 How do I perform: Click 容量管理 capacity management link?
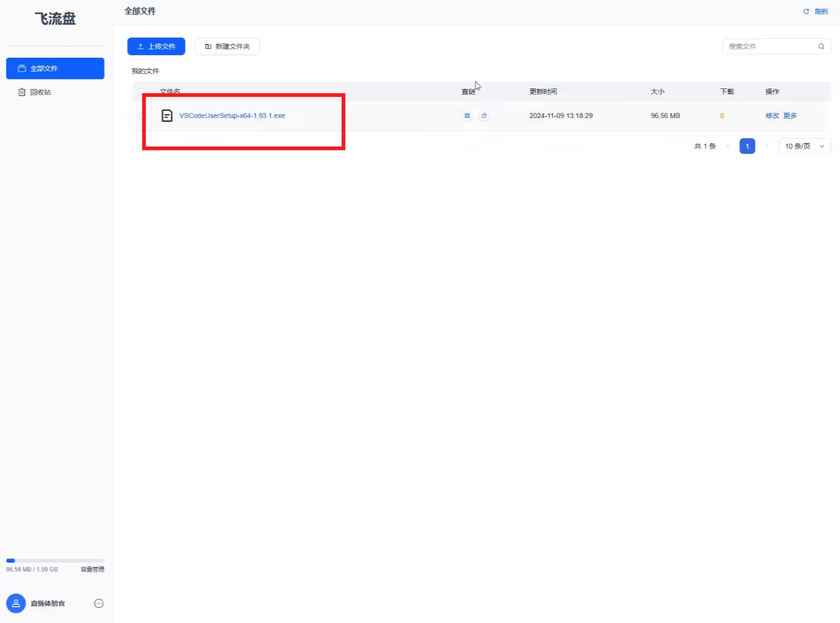click(x=92, y=570)
